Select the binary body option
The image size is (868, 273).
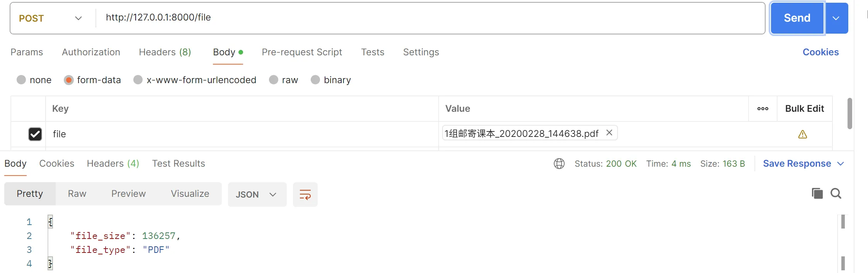tap(315, 80)
